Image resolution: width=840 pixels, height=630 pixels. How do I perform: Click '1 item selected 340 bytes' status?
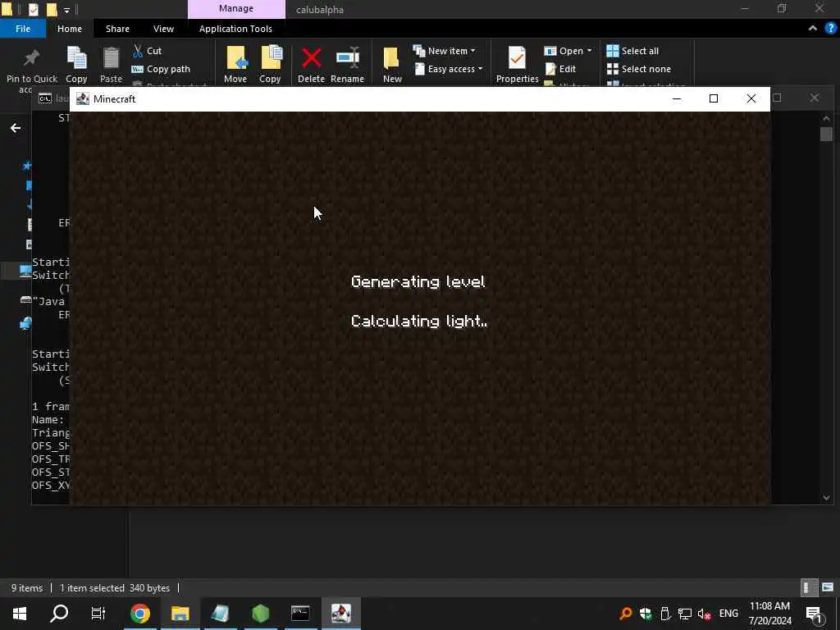115,587
